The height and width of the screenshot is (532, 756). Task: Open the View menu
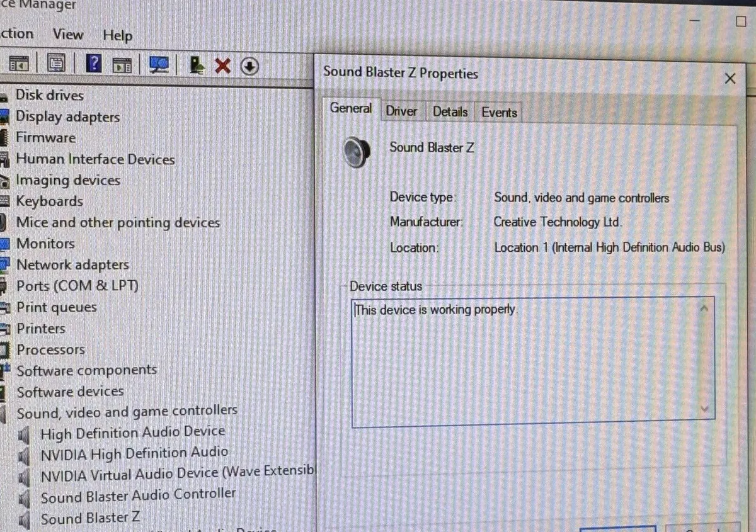click(x=68, y=34)
